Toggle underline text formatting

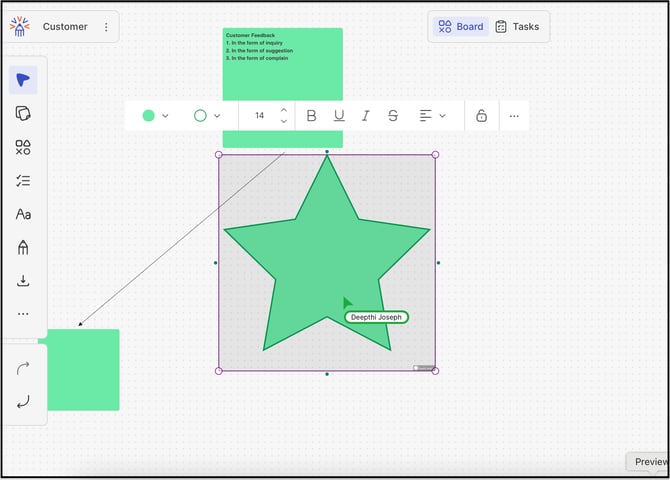(x=339, y=116)
